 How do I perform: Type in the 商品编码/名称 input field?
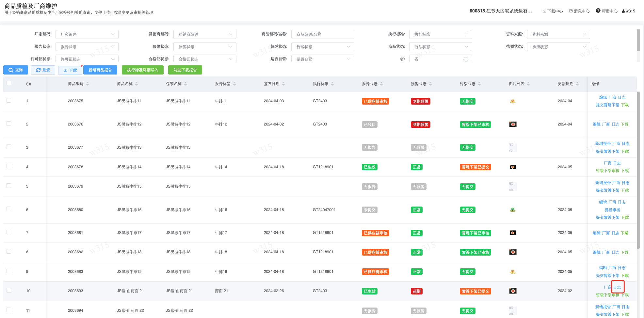pyautogui.click(x=323, y=34)
